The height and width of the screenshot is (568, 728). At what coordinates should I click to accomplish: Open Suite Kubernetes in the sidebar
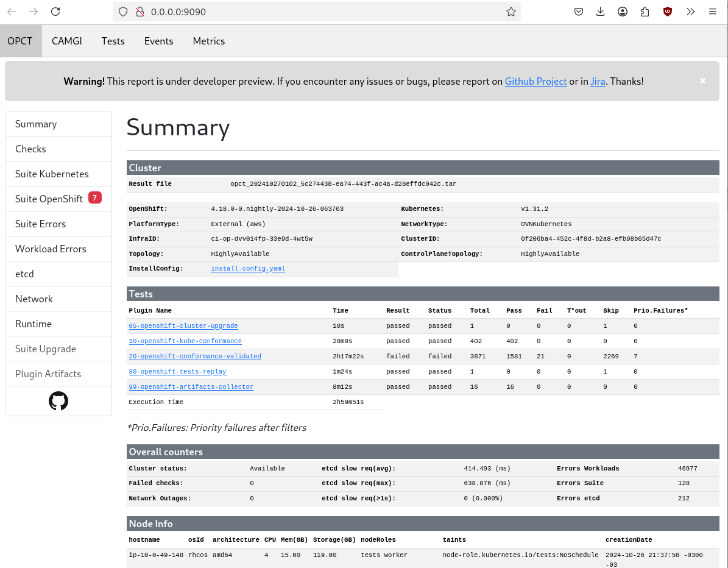[58, 174]
